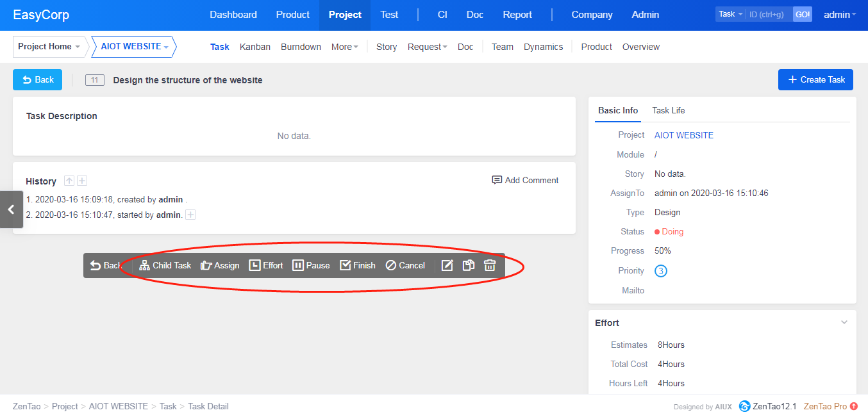Expand all history entries with plus icon
This screenshot has height=417, width=868.
click(x=82, y=181)
